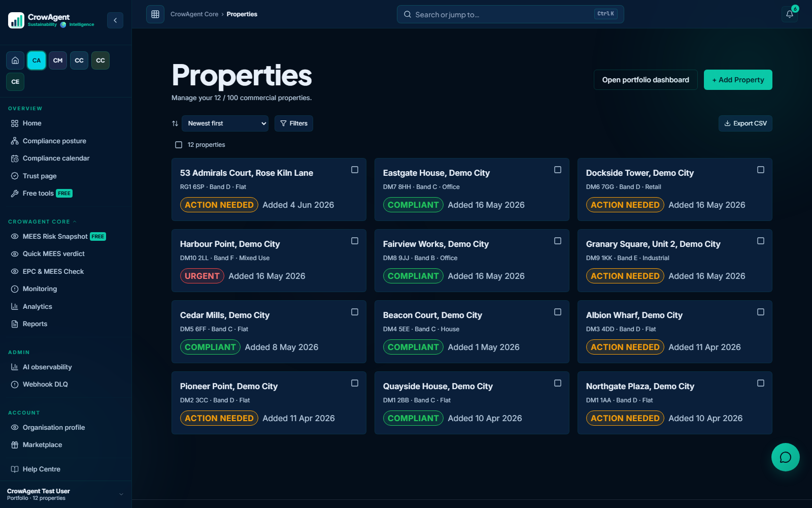The width and height of the screenshot is (812, 508).
Task: Open EPC & MEES Check
Action: pos(53,272)
